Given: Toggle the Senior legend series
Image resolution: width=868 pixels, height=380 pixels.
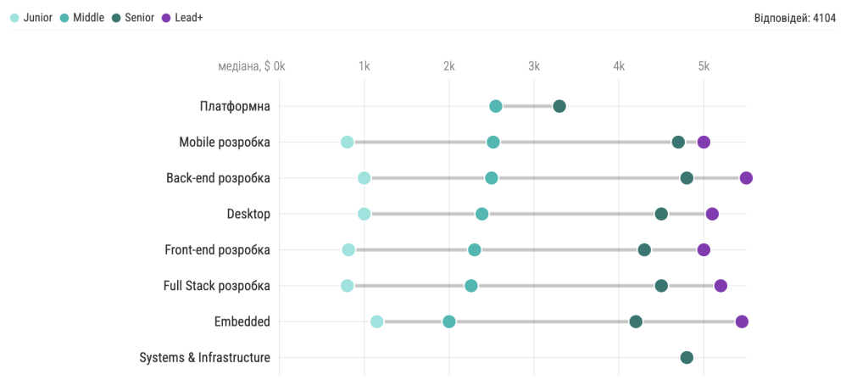Looking at the screenshot, I should point(133,17).
